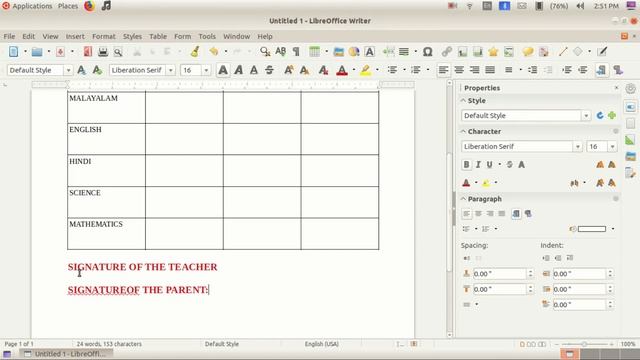
Task: Toggle bold in the formatting toolbar
Action: 223,70
